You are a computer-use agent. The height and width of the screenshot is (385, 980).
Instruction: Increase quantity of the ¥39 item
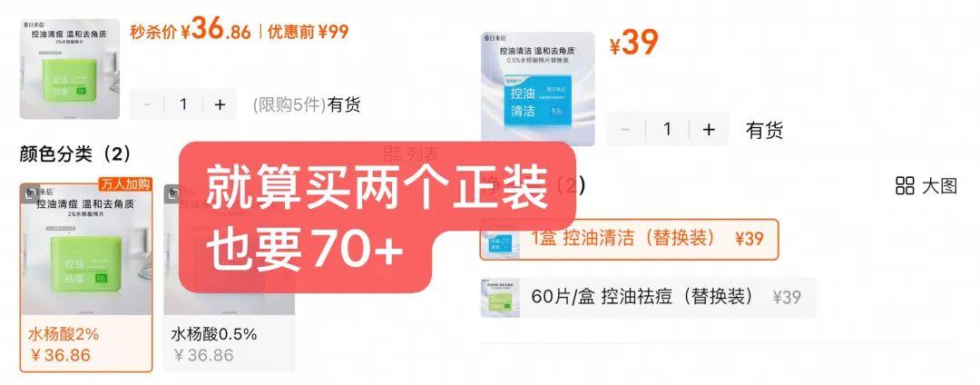(708, 129)
